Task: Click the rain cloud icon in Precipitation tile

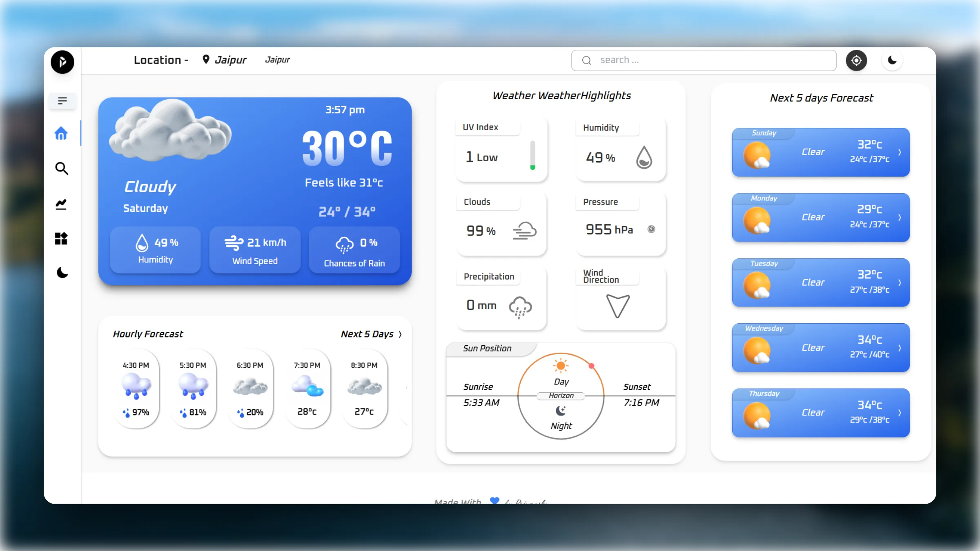Action: [520, 307]
